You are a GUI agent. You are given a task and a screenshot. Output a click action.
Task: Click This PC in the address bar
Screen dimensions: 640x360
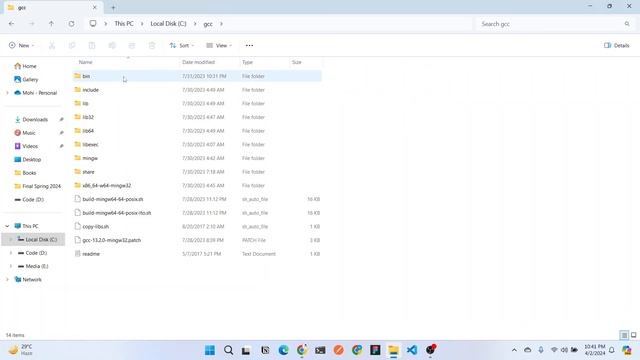124,24
